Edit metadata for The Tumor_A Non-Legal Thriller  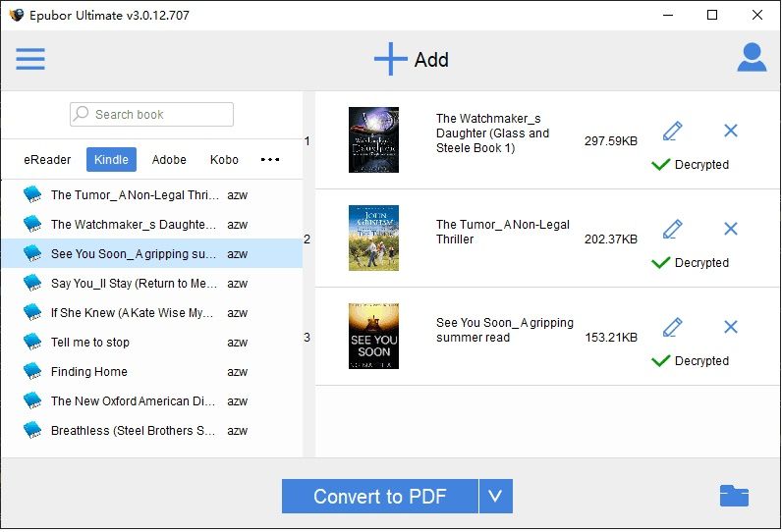(672, 229)
